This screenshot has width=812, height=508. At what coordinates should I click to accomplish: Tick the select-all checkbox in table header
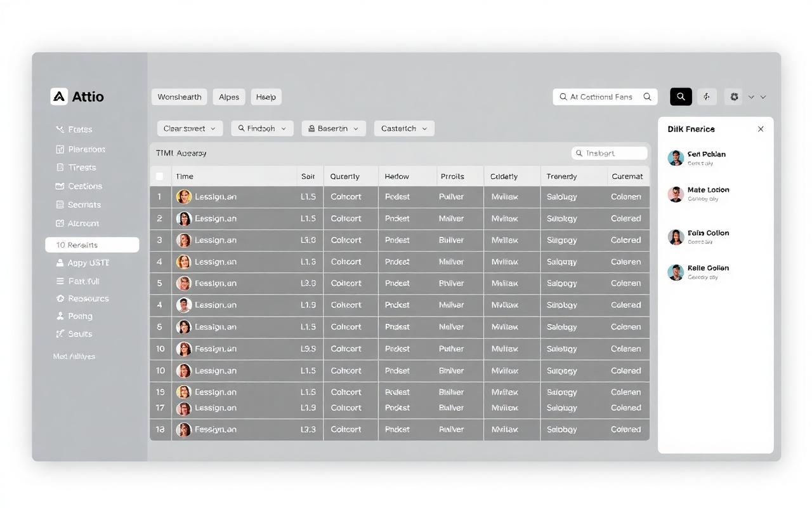coord(159,177)
